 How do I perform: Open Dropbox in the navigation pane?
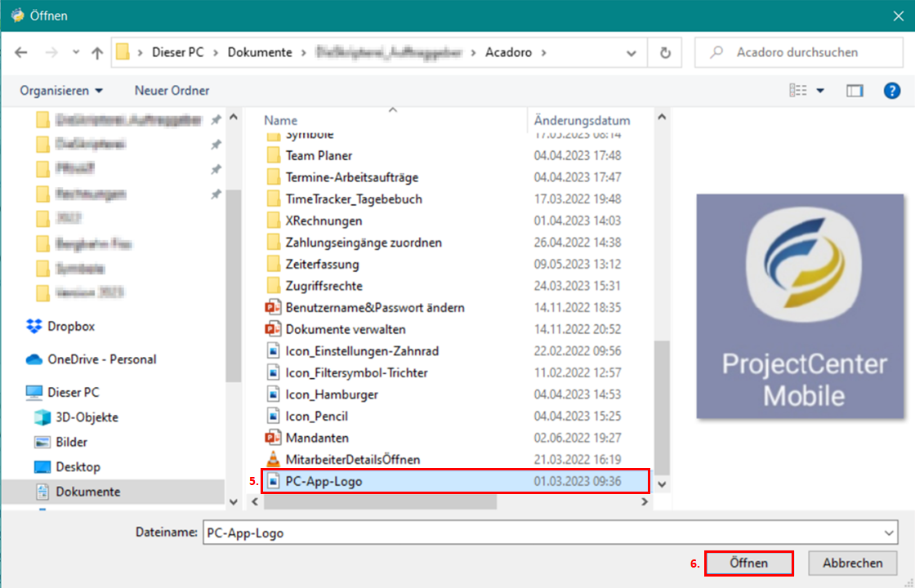coord(71,326)
